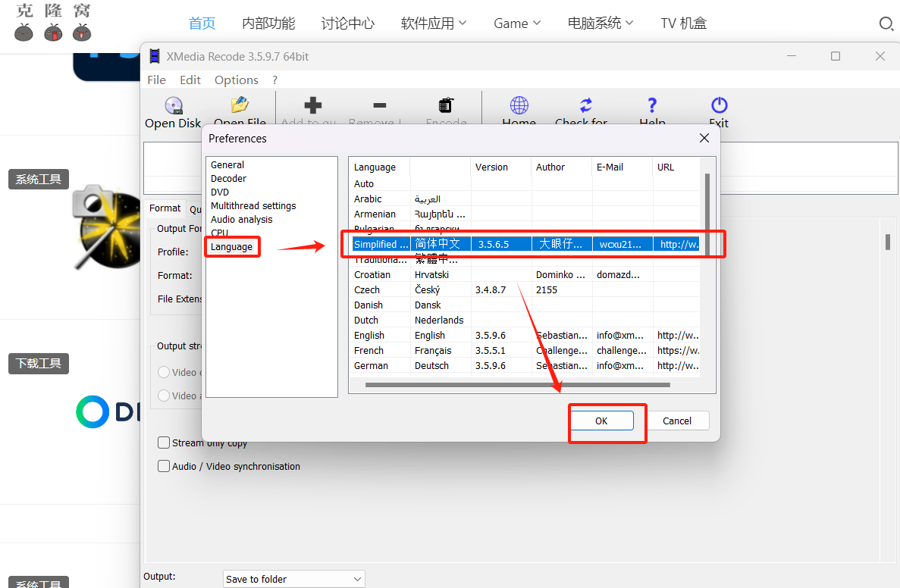The width and height of the screenshot is (900, 588).
Task: Select the second Video radio button
Action: 164,396
